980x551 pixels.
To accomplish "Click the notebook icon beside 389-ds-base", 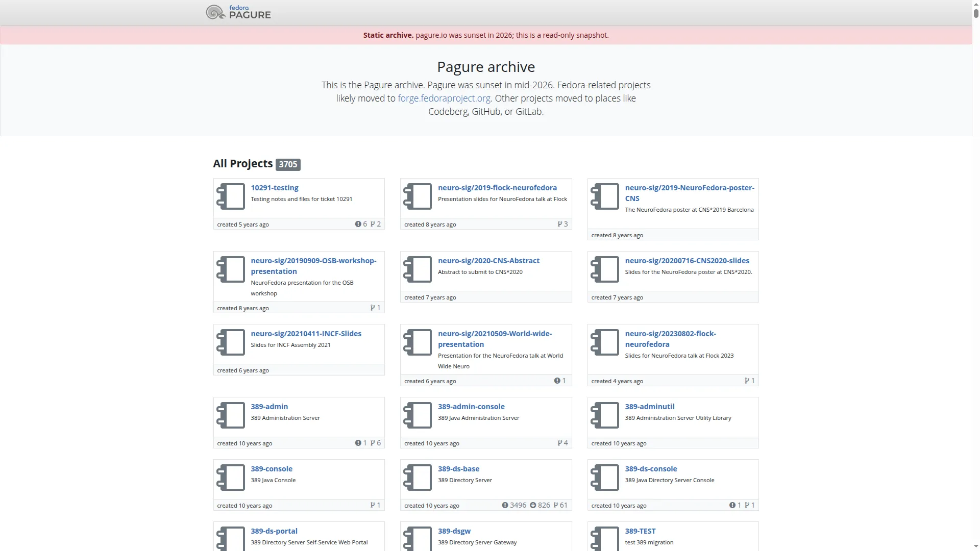I will tap(418, 478).
